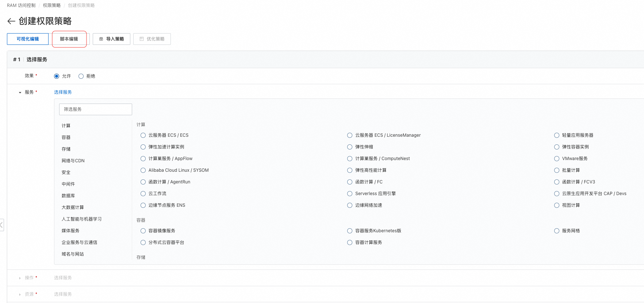Select 边缘网络加速 option

click(350, 205)
